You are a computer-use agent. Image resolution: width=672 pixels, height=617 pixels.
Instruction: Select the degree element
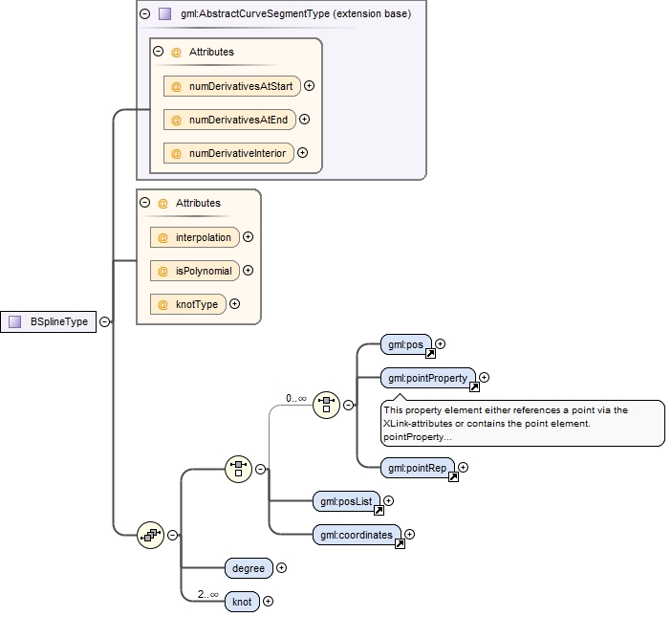coord(249,568)
